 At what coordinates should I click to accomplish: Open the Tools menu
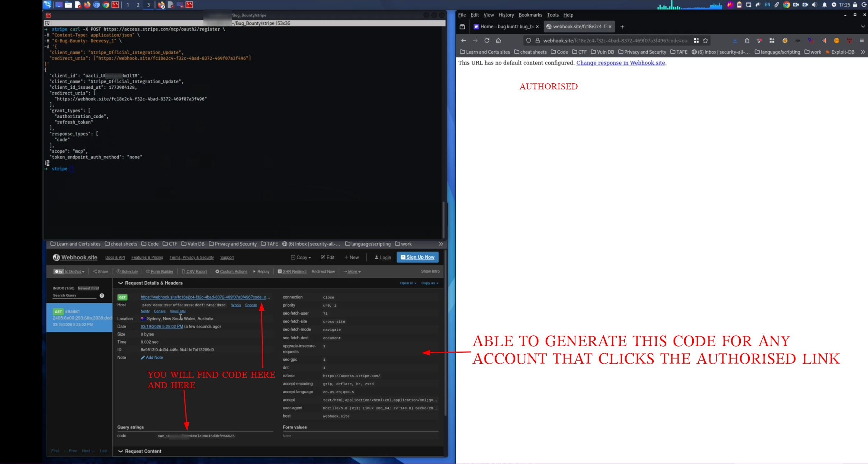[553, 15]
